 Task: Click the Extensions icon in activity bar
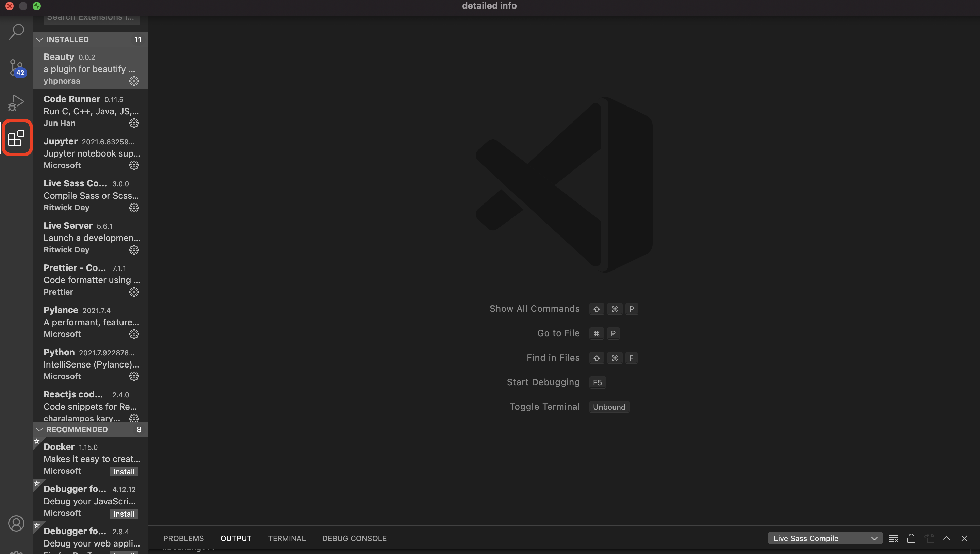click(x=16, y=138)
